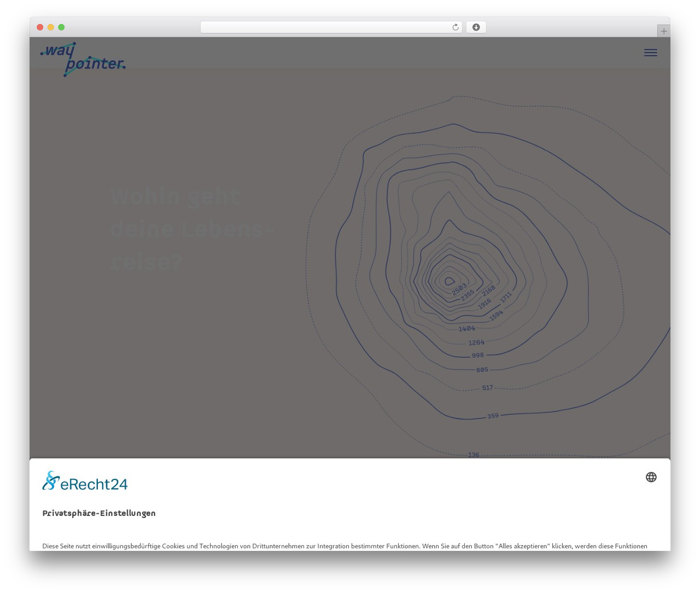Maximize the window with the green button
Viewport: 700px width, 593px height.
(x=61, y=27)
